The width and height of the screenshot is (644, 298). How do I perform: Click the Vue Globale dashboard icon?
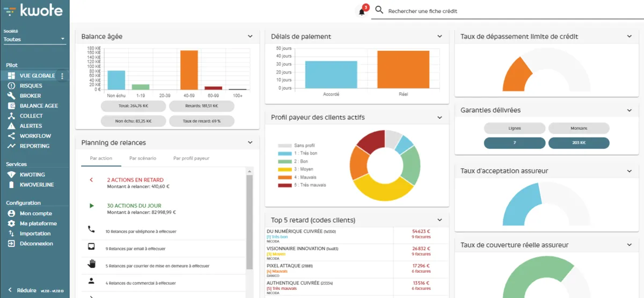(x=11, y=76)
